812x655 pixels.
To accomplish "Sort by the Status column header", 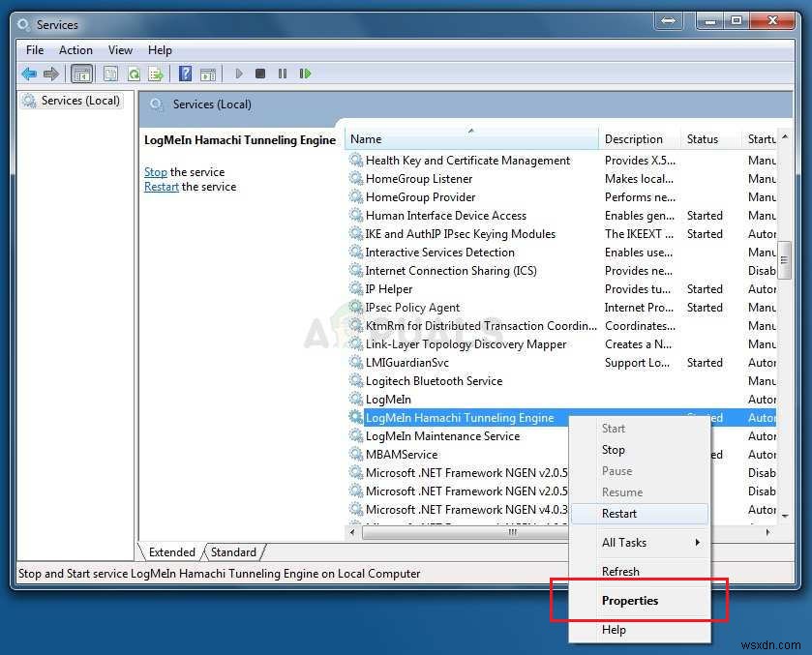I will click(711, 138).
